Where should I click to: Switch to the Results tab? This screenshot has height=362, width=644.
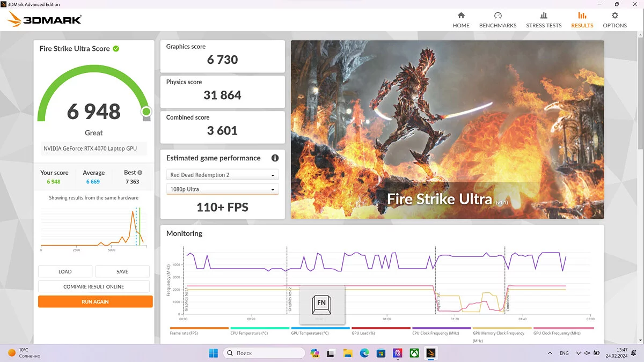coord(582,20)
